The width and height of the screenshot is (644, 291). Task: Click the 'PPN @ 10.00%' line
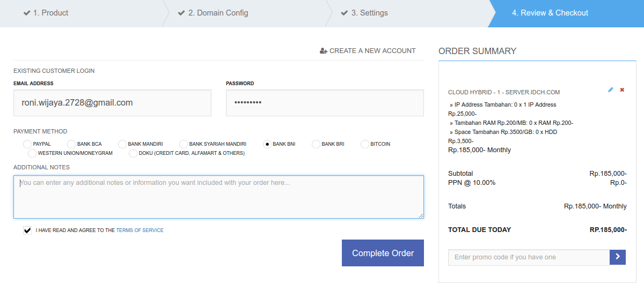tap(472, 183)
